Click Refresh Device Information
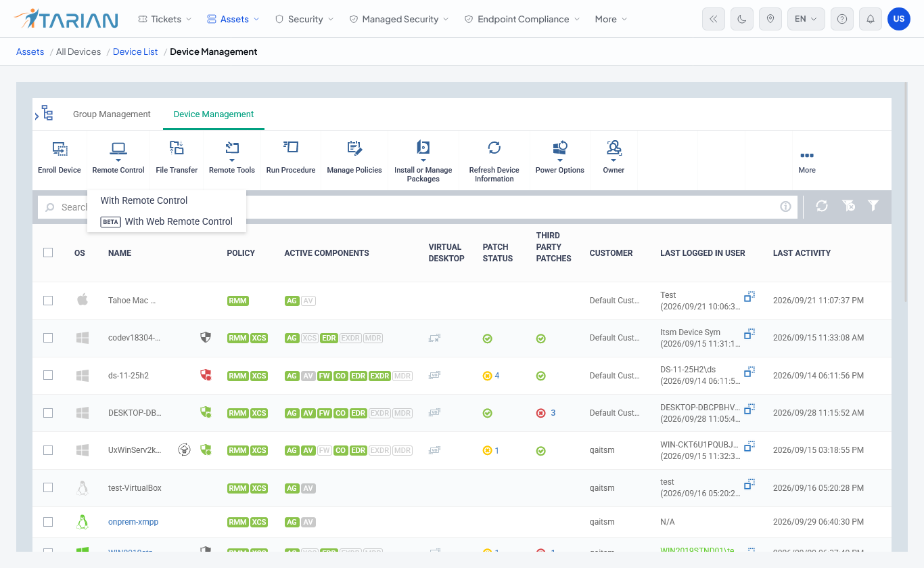 click(494, 148)
